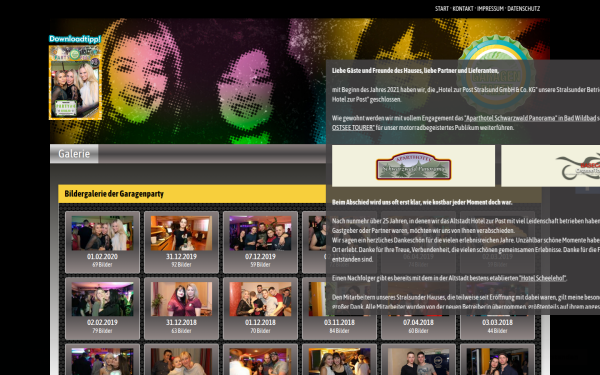The image size is (600, 375).
Task: Click the Downloadtipp! heading label
Action: click(x=75, y=39)
